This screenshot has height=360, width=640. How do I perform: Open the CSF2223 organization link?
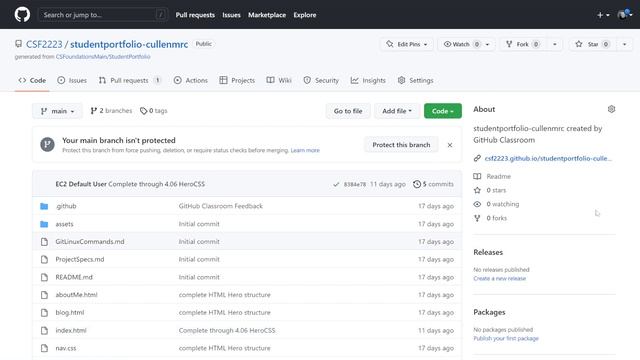pos(44,44)
